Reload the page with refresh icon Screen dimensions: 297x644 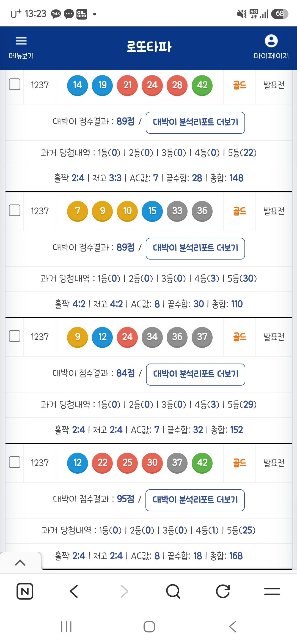click(x=223, y=591)
